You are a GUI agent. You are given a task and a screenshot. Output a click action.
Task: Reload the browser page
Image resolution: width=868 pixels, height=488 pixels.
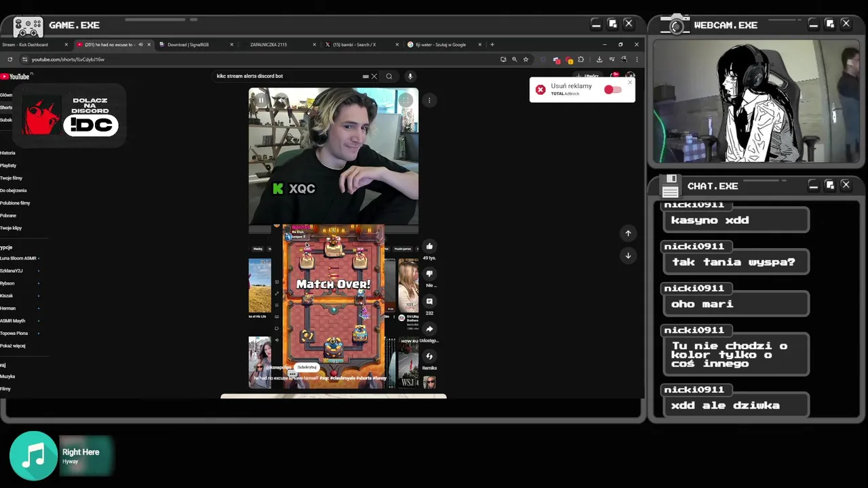[x=10, y=60]
